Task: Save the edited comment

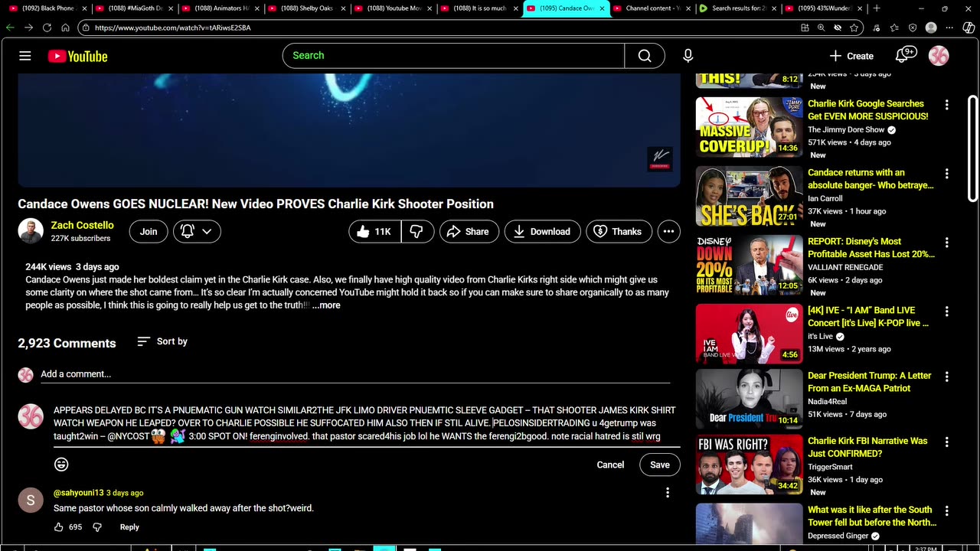Action: coord(660,465)
